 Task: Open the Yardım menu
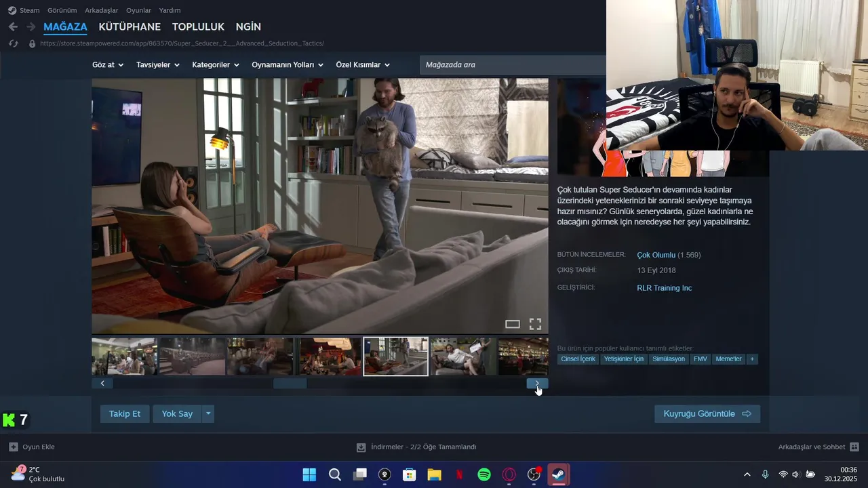point(170,10)
